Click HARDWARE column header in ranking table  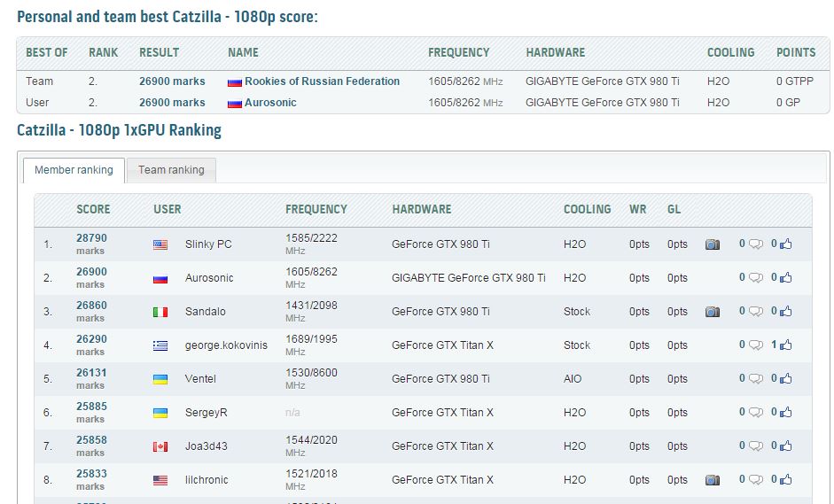click(422, 209)
